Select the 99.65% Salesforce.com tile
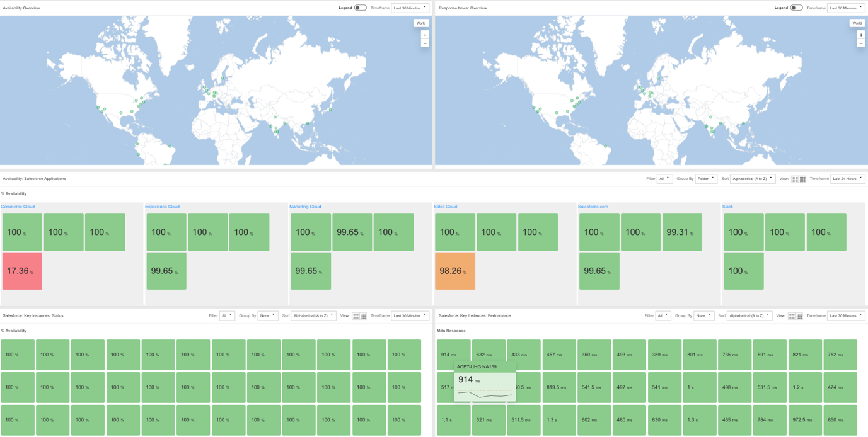This screenshot has width=868, height=437. pos(599,271)
